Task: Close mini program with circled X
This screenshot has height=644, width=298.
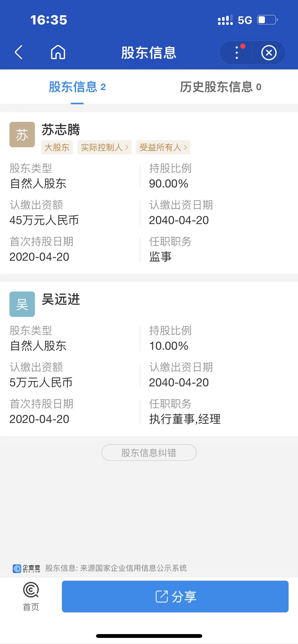Action: point(269,53)
